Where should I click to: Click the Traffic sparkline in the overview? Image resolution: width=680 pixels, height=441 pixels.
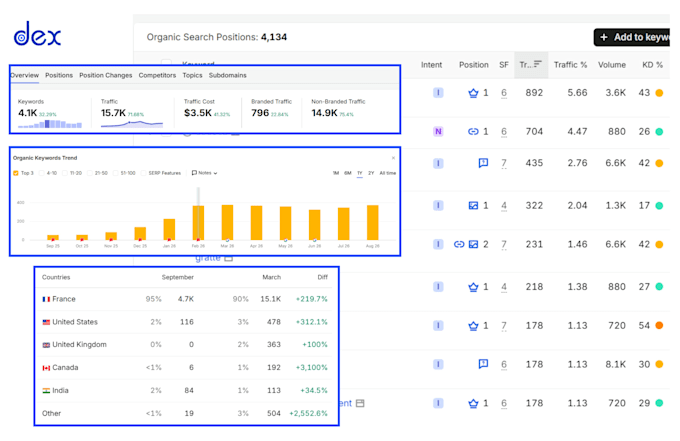click(132, 124)
